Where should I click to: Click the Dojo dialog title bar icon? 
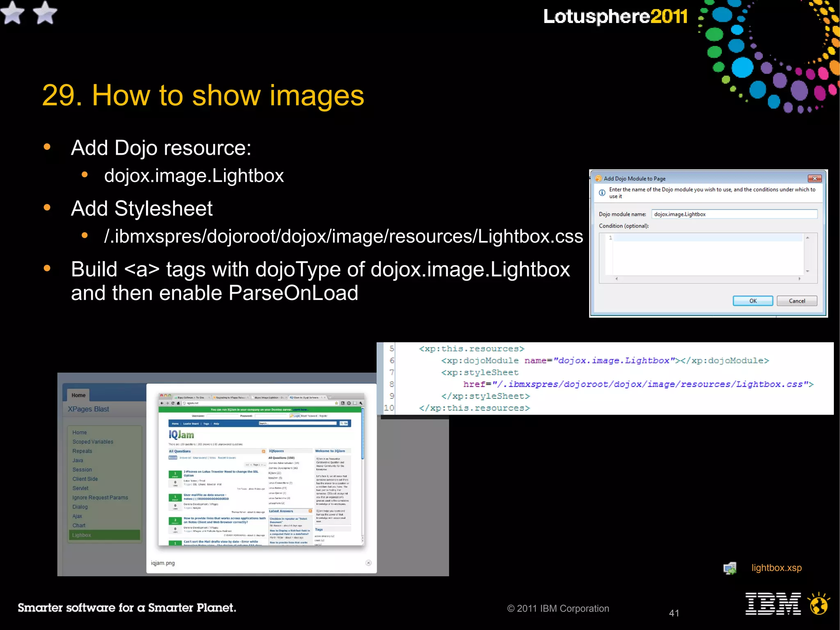[x=599, y=179]
